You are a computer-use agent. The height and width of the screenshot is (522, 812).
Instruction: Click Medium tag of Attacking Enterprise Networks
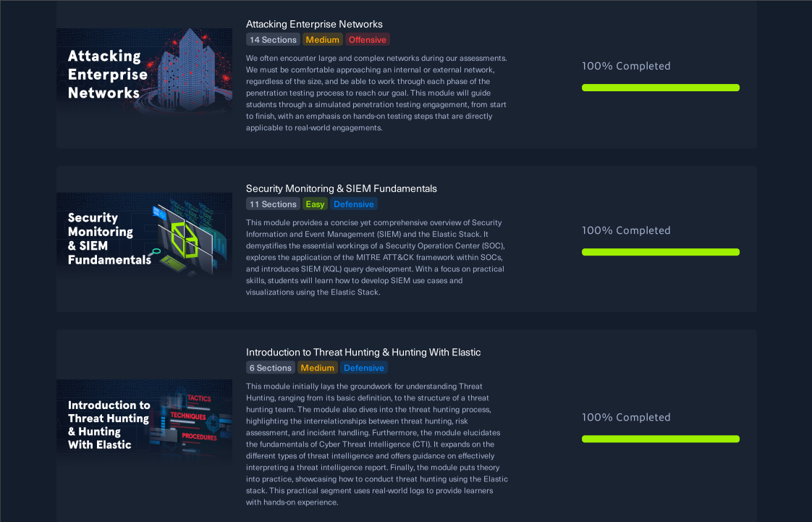point(322,40)
